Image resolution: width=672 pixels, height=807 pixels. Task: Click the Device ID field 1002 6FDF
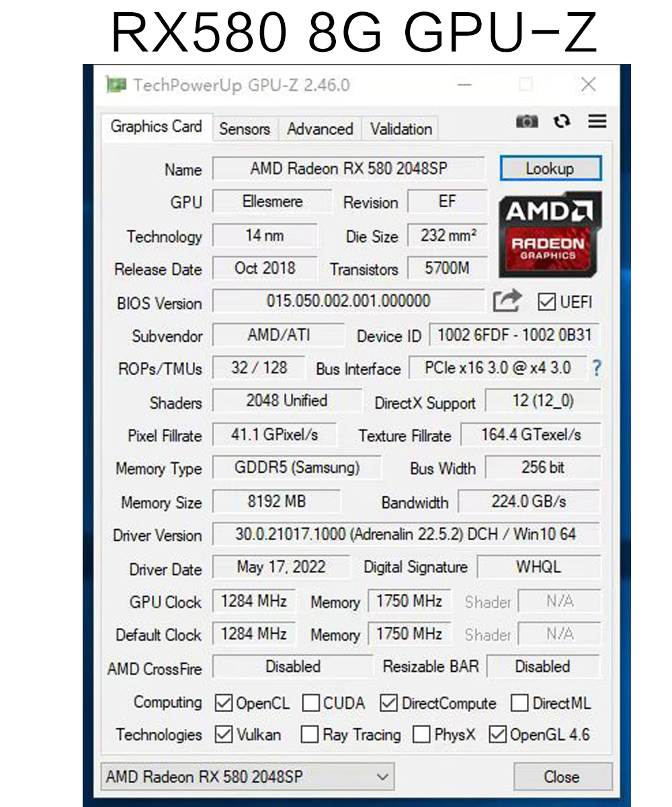(x=514, y=335)
